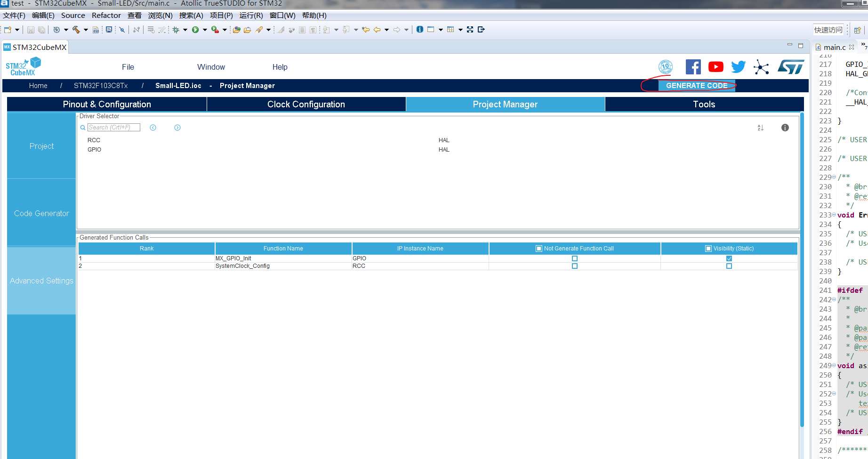Click the Driver Selector search field
The width and height of the screenshot is (868, 459).
click(114, 128)
